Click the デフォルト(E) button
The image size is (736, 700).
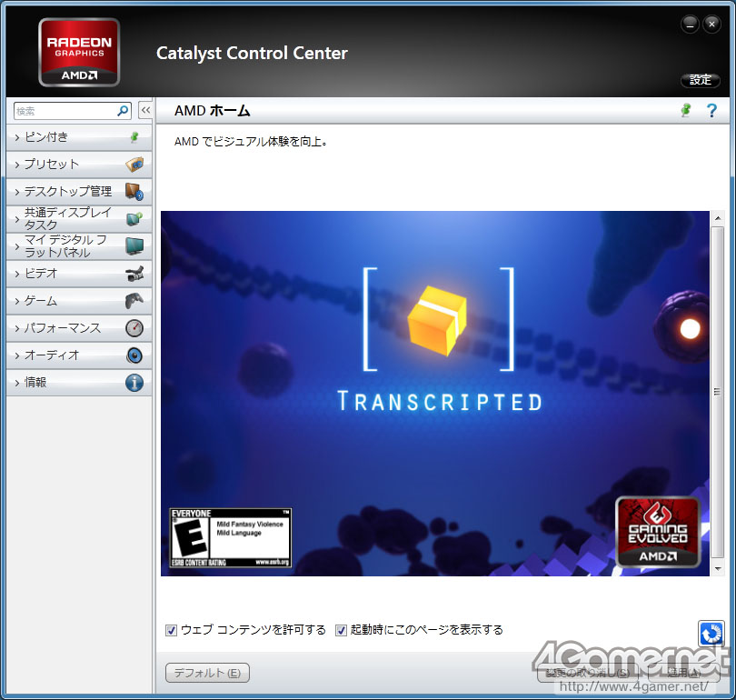click(207, 673)
